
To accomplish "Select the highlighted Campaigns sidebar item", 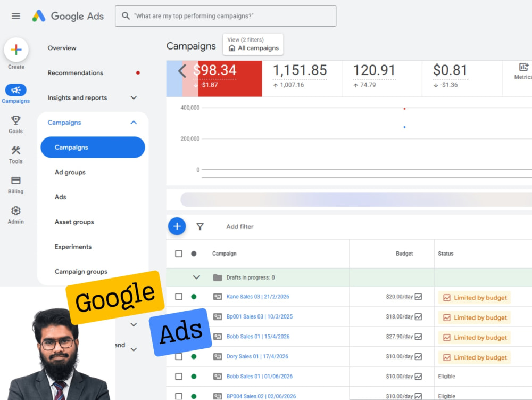I will pos(93,147).
